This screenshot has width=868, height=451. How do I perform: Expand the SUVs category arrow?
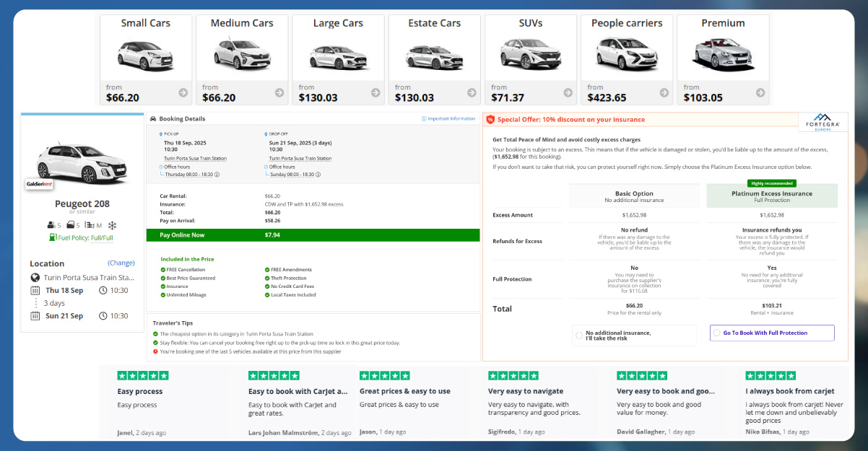(x=568, y=92)
